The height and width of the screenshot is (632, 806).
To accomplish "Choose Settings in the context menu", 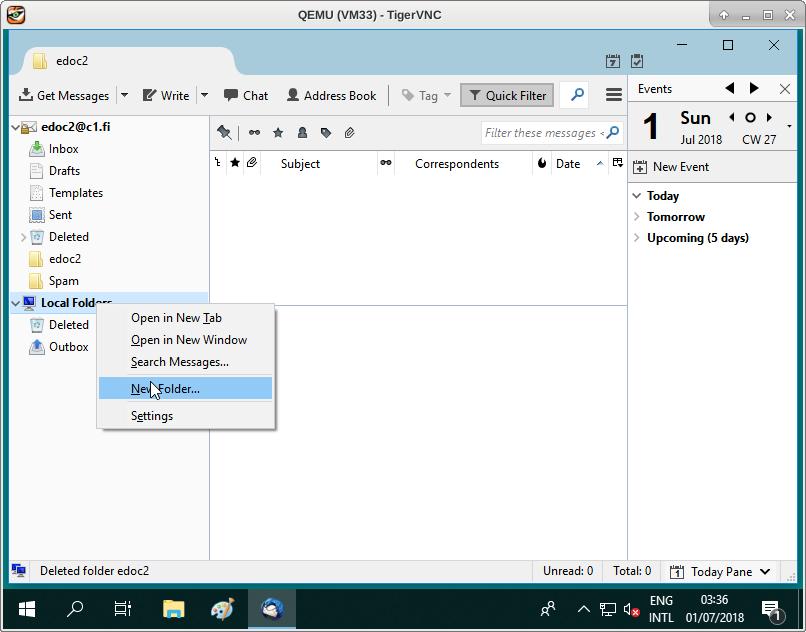I will (152, 416).
